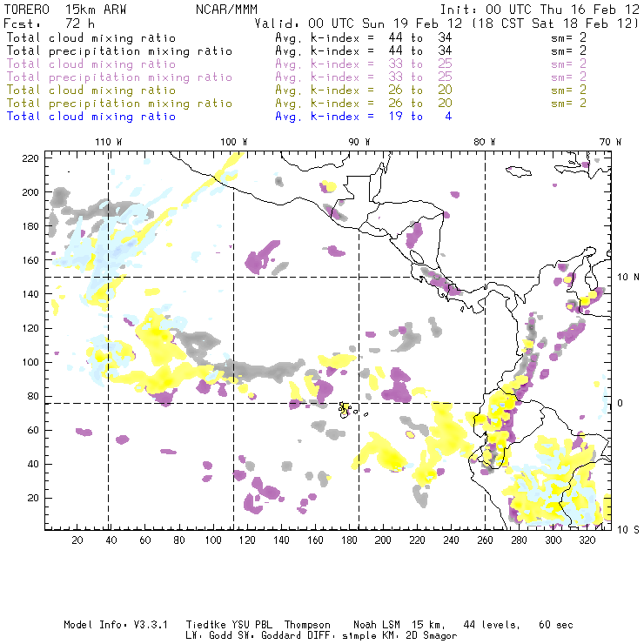Click the Galapagos Islands outline on the map
The width and height of the screenshot is (644, 644).
(x=346, y=408)
